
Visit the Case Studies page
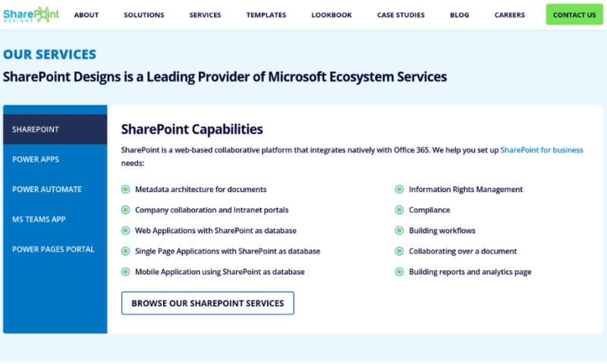pyautogui.click(x=401, y=15)
